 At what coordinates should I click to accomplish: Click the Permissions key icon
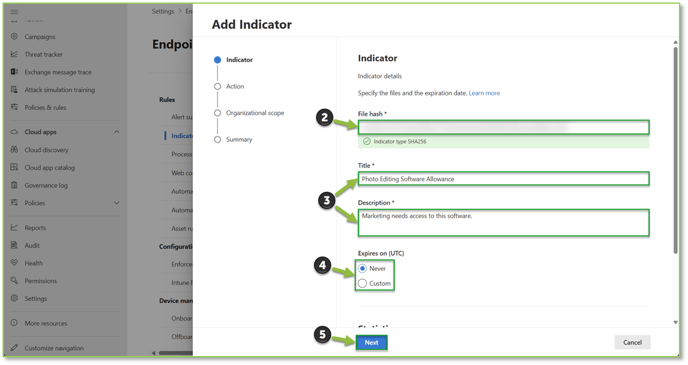click(x=14, y=280)
